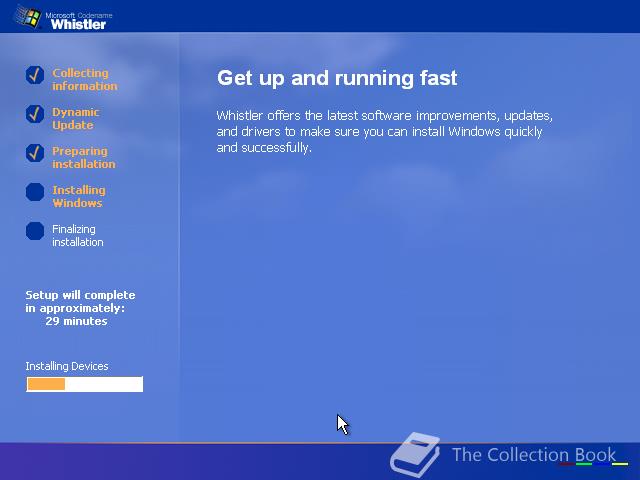Click the Windows flag logo in header
The width and height of the screenshot is (640, 480).
28,17
